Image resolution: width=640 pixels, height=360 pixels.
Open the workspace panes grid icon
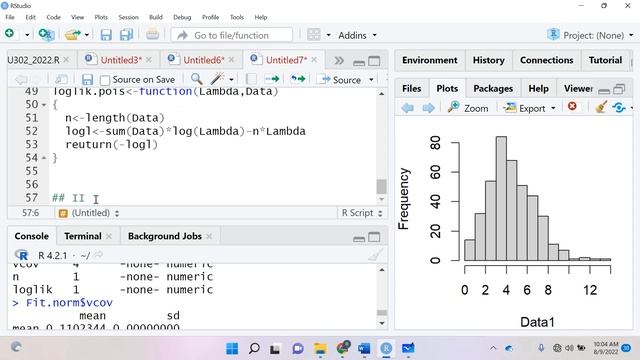click(x=313, y=35)
